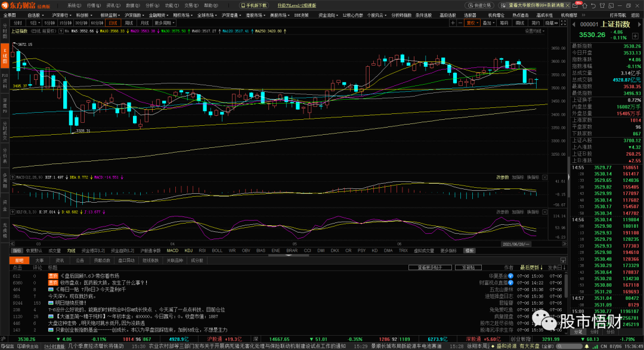Viewport: 644px width, 350px height.
Task: Open post 明日继续反弹！
Action: click(71, 303)
